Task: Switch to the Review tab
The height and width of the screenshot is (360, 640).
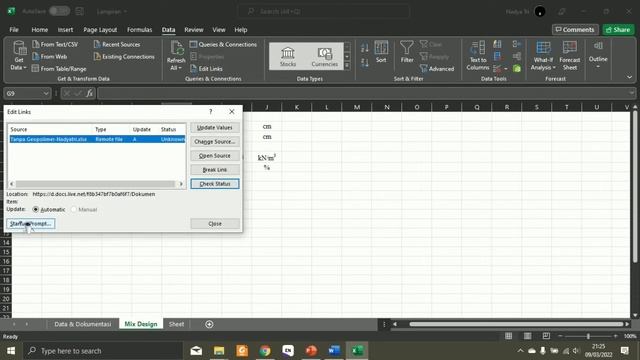Action: tap(193, 30)
